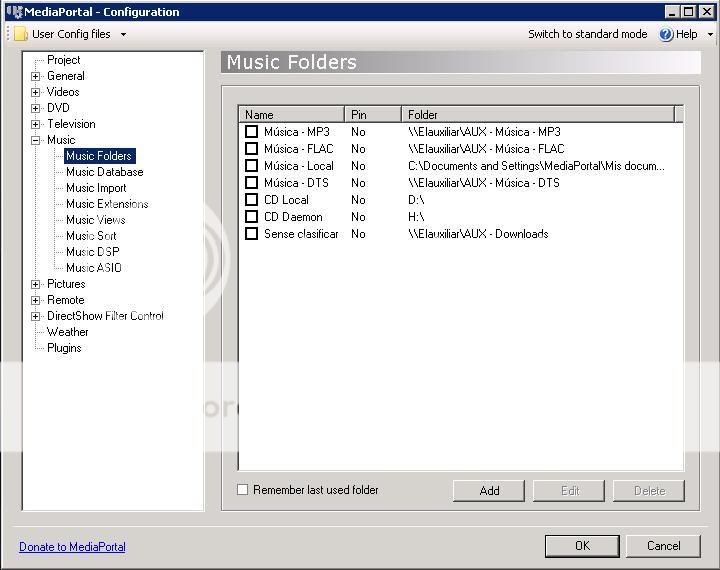Open the User Config files dropdown arrow

123,34
